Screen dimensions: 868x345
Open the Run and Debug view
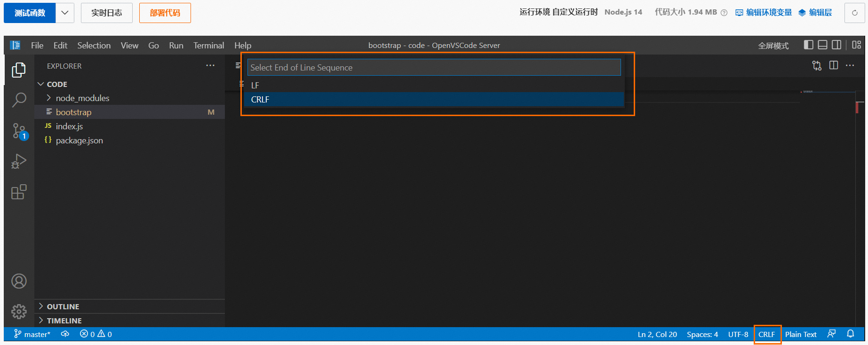point(19,161)
